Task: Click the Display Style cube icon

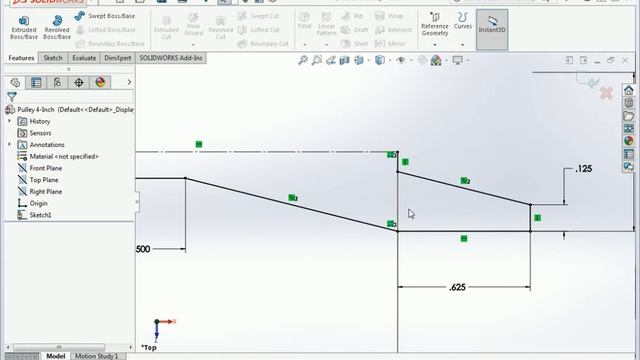Action: tap(380, 60)
